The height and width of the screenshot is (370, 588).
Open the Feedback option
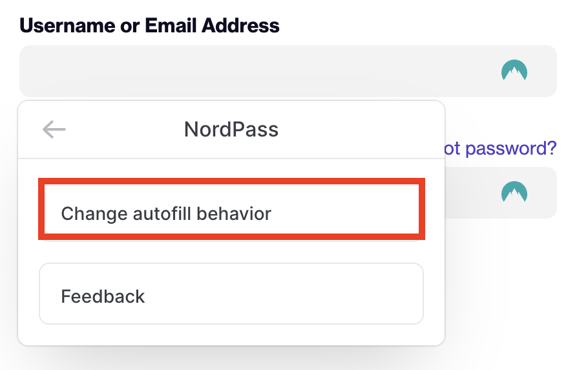coord(231,294)
